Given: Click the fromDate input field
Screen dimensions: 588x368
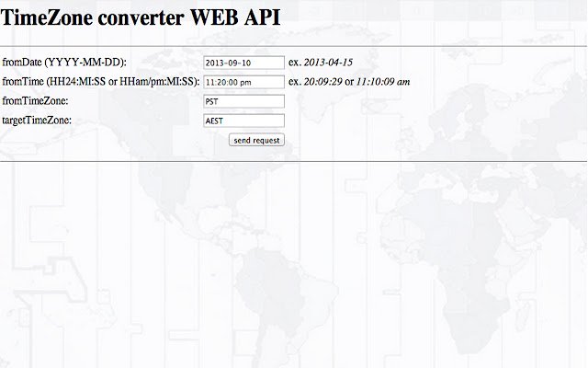Looking at the screenshot, I should 243,63.
